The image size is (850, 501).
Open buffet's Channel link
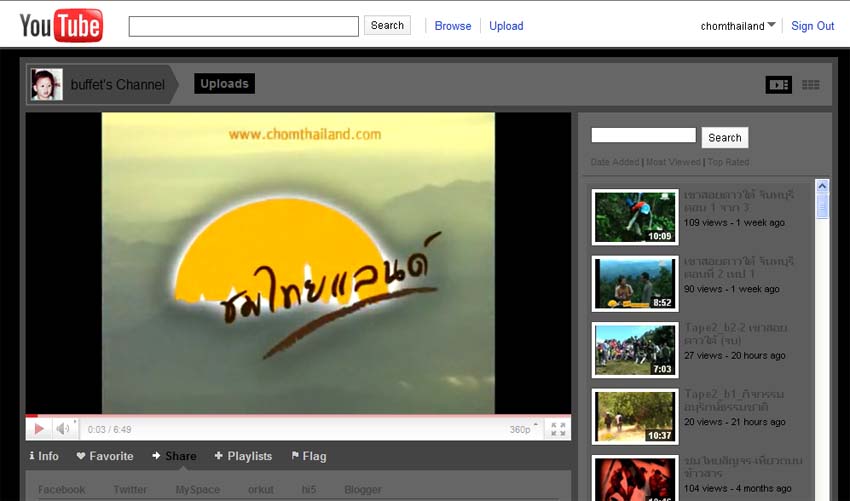point(118,85)
